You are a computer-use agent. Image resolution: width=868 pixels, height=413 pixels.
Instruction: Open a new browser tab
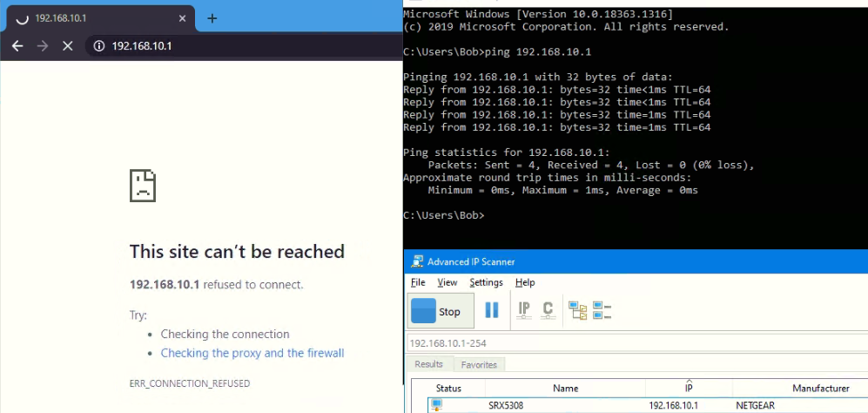click(x=212, y=18)
